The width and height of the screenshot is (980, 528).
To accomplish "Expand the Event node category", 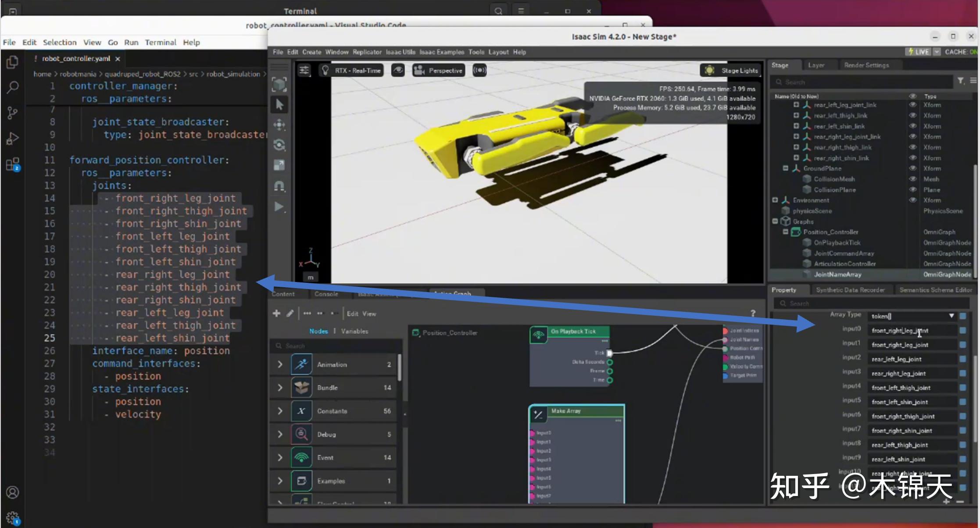I will [x=280, y=457].
